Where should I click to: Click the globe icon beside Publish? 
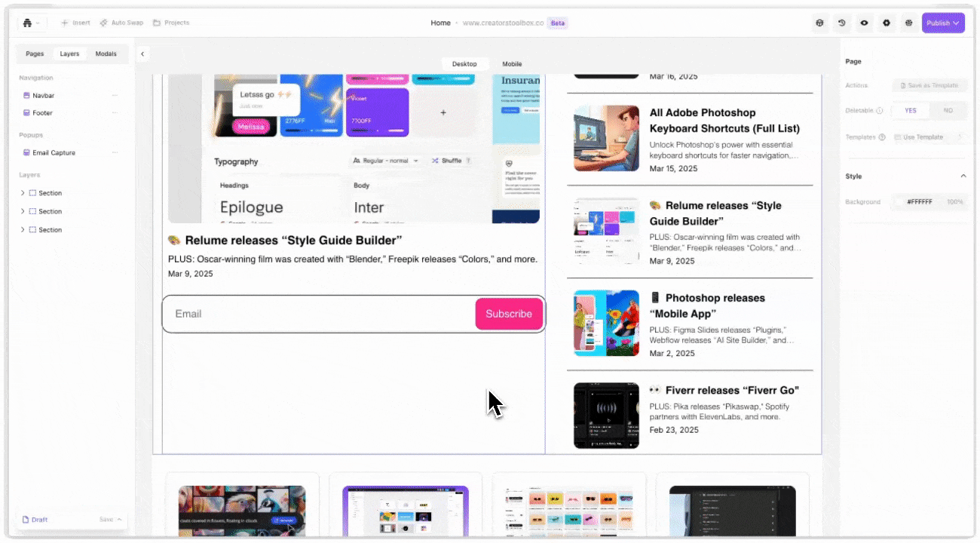click(x=908, y=23)
